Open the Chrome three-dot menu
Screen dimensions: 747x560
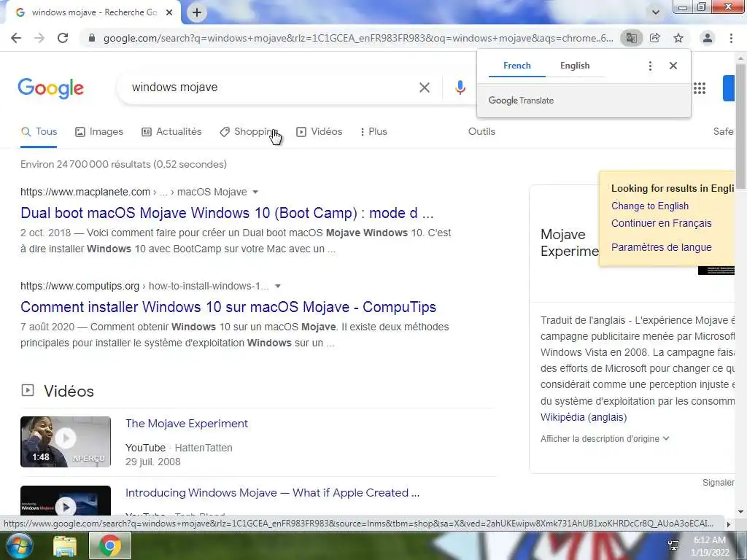pos(731,38)
